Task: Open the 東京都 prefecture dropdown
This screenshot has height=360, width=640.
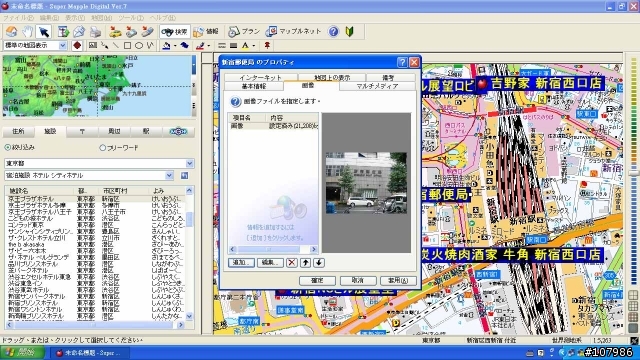Action: (x=189, y=163)
